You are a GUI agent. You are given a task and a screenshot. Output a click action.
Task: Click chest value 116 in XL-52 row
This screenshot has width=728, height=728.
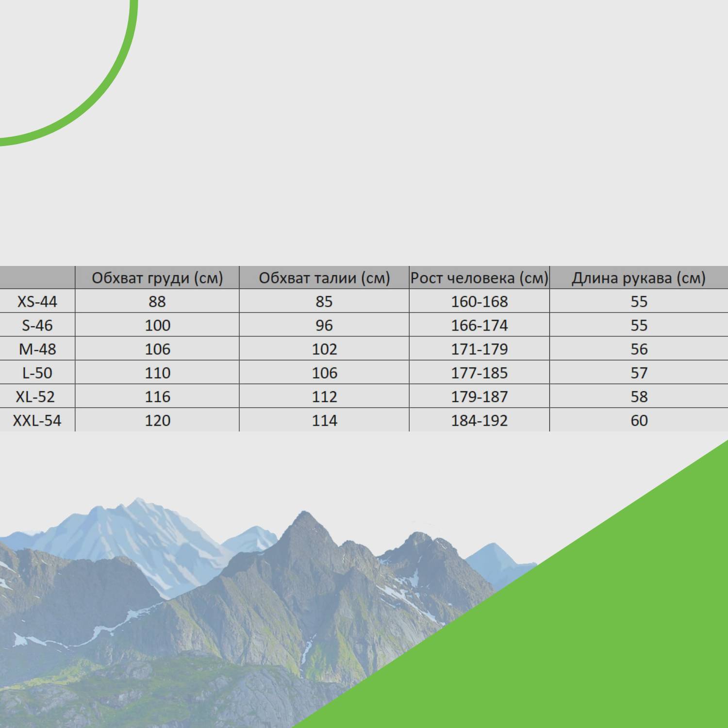tap(158, 397)
